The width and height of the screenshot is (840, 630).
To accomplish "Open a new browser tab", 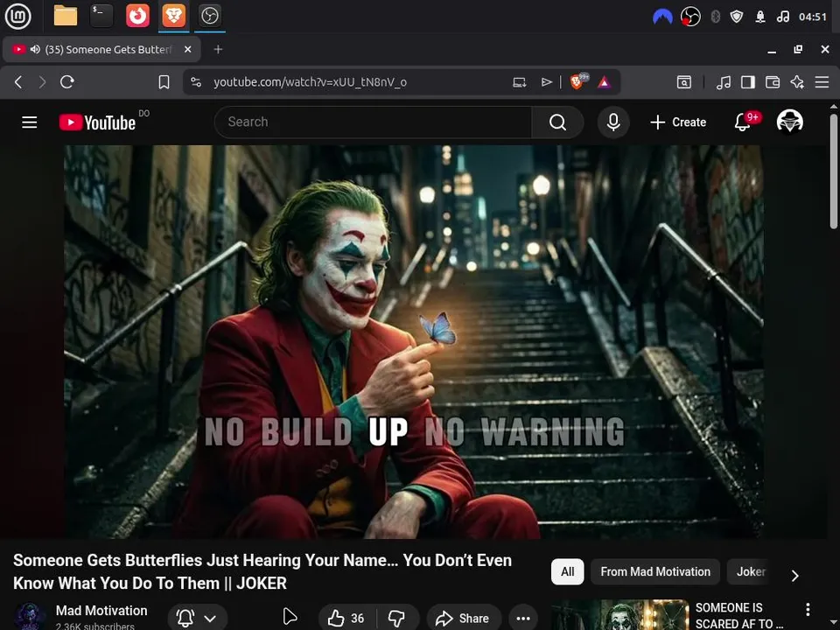I will [218, 49].
